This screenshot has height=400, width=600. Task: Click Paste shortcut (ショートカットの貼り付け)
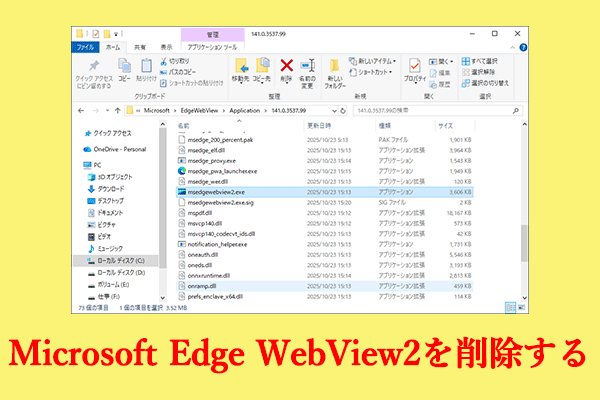pos(191,83)
